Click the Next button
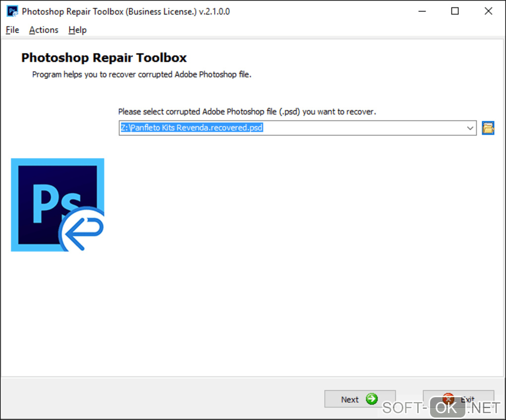 pos(360,399)
